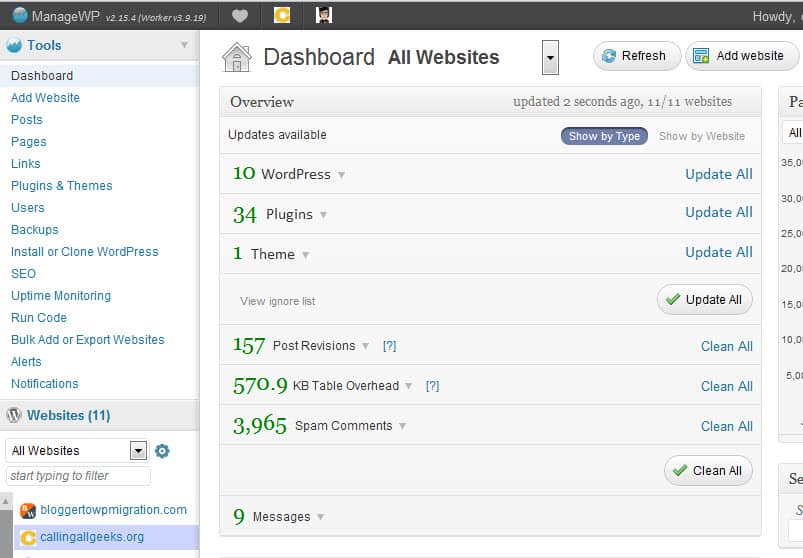Click the start typing to filter field
Image resolution: width=803 pixels, height=558 pixels.
[78, 476]
